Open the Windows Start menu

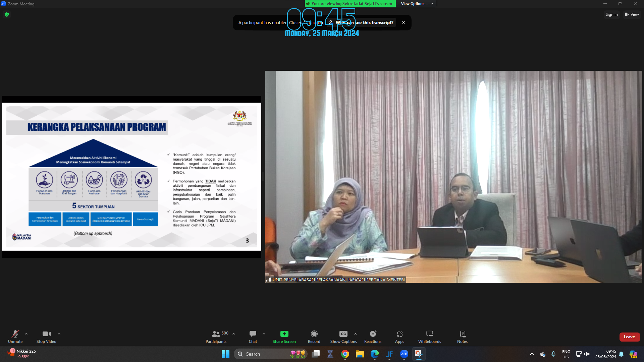pyautogui.click(x=225, y=354)
